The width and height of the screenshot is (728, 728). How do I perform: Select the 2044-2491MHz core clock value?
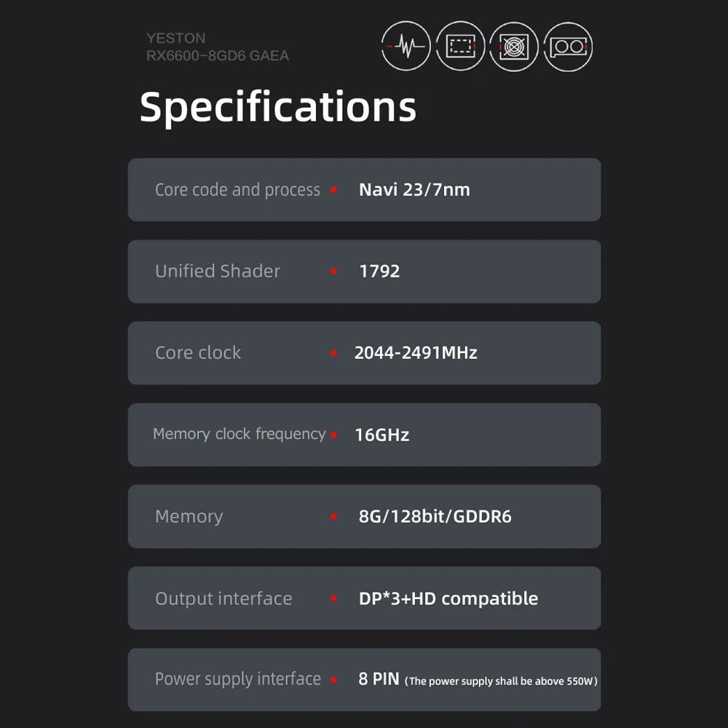(416, 353)
